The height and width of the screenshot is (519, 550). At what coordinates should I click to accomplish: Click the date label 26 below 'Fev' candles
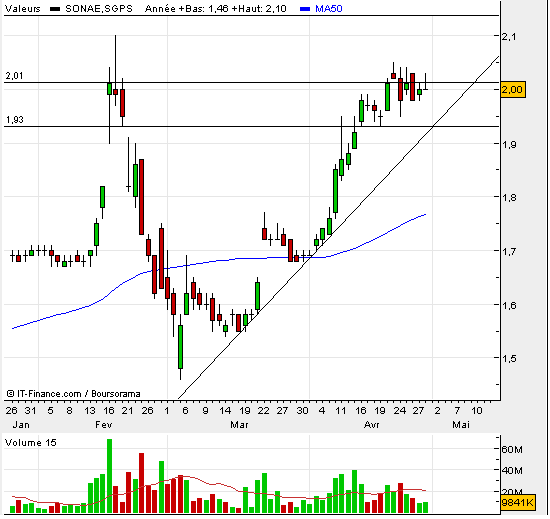pyautogui.click(x=147, y=410)
